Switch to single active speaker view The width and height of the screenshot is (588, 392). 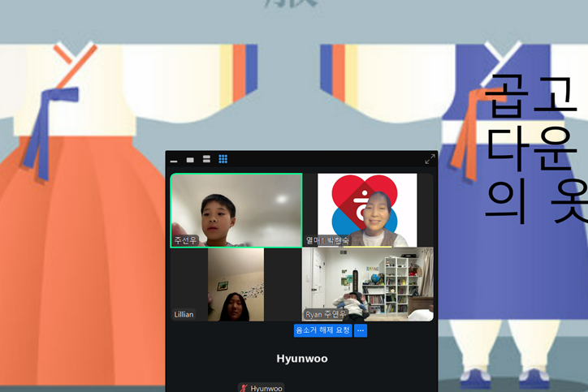190,160
